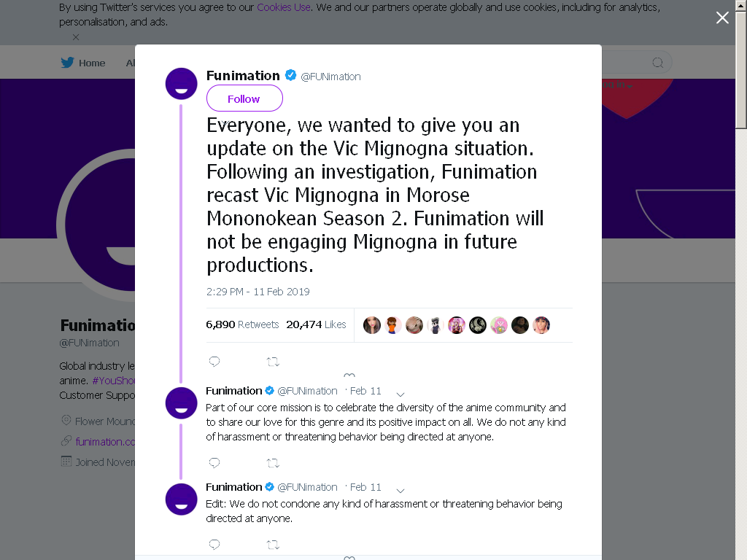Click the retweet icon under main tweet
Viewport: 747px width, 560px height.
[273, 362]
